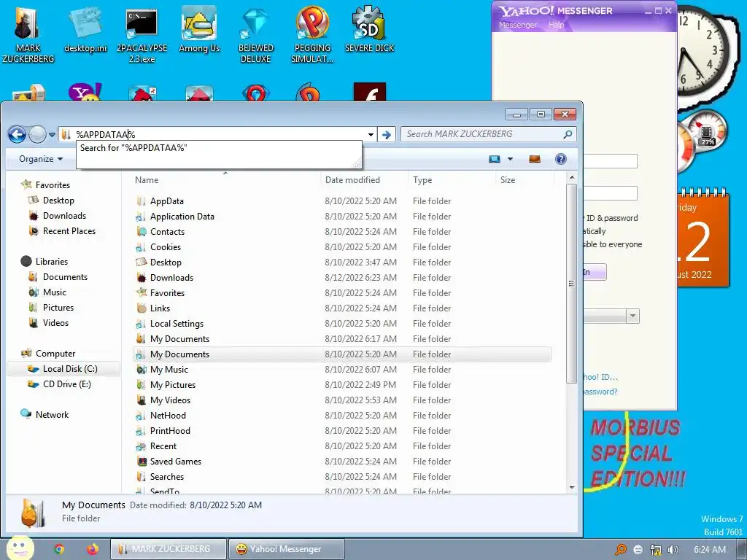The height and width of the screenshot is (560, 747).
Task: Sort by Name column header
Action: pyautogui.click(x=225, y=180)
